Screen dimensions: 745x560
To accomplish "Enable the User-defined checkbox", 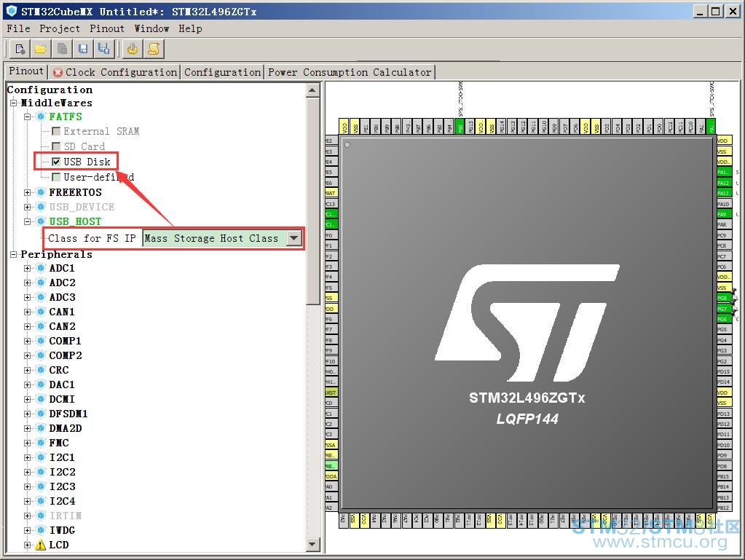I will tap(56, 177).
